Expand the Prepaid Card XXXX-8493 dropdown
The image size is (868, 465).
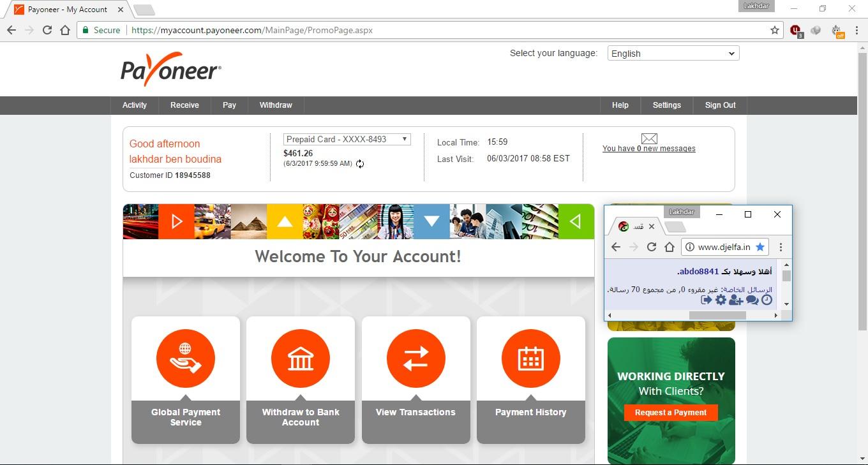pyautogui.click(x=347, y=139)
